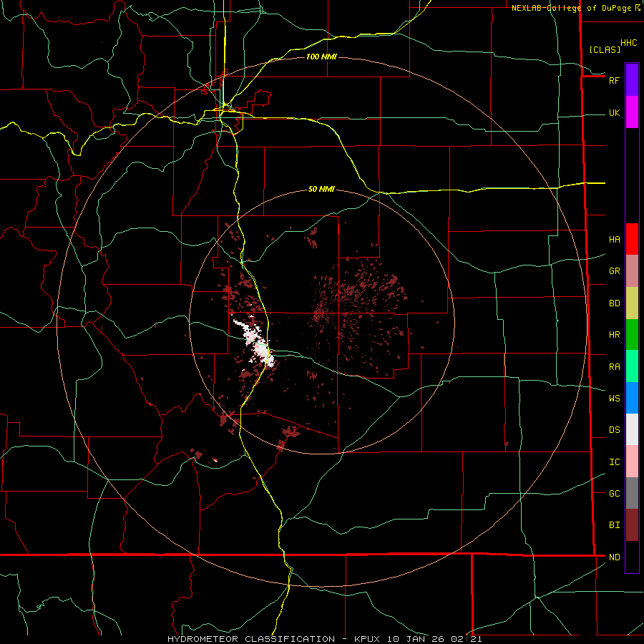Click the RF purple legend swatch
The image size is (644, 644).
coord(632,80)
